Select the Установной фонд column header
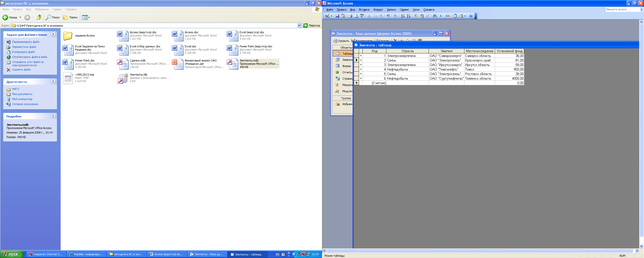Image resolution: width=644 pixels, height=258 pixels. pos(509,51)
